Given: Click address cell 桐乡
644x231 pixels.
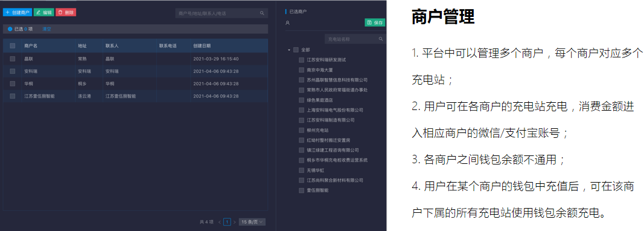Looking at the screenshot, I should pos(82,83).
